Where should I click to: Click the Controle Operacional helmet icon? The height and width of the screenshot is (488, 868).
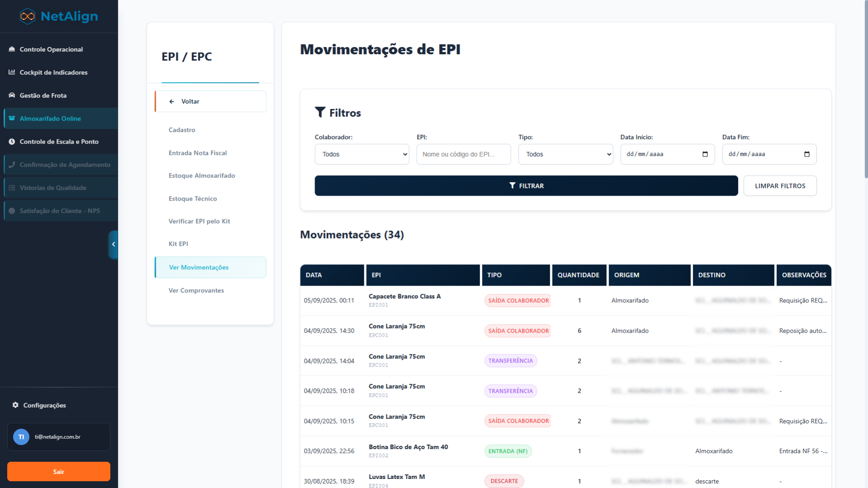[12, 49]
